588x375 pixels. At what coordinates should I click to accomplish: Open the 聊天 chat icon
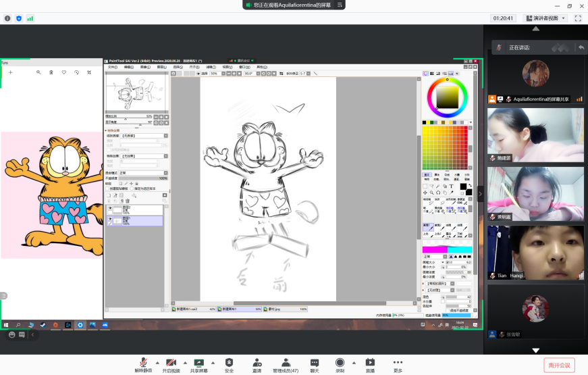pos(315,363)
